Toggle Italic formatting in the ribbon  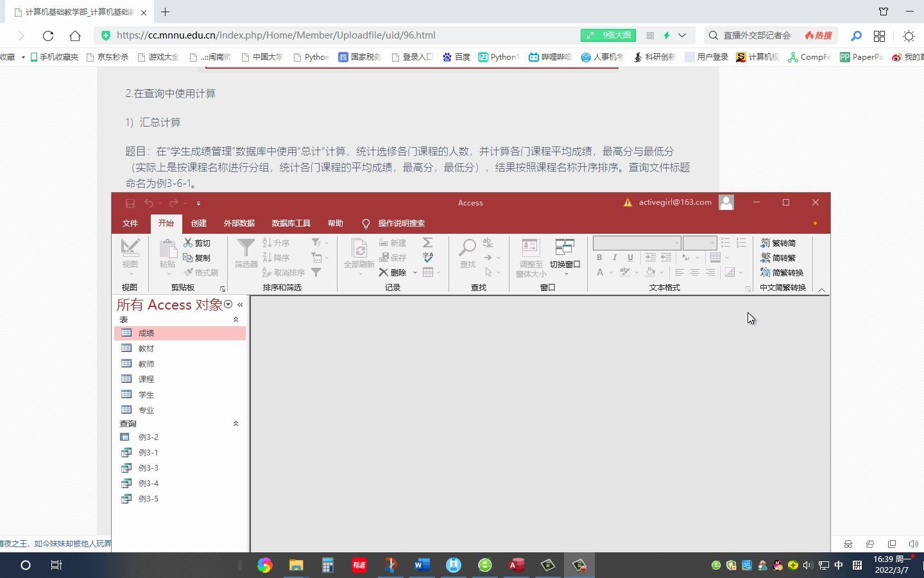[614, 257]
